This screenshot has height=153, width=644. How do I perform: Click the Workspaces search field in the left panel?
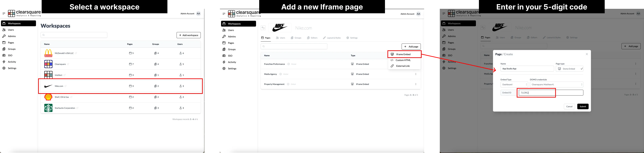[x=74, y=35]
